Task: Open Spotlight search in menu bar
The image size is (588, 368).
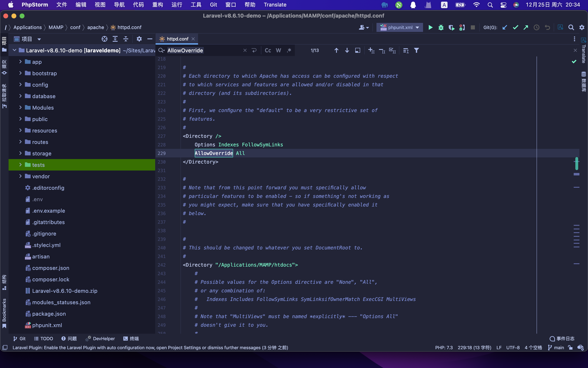Action: [490, 5]
